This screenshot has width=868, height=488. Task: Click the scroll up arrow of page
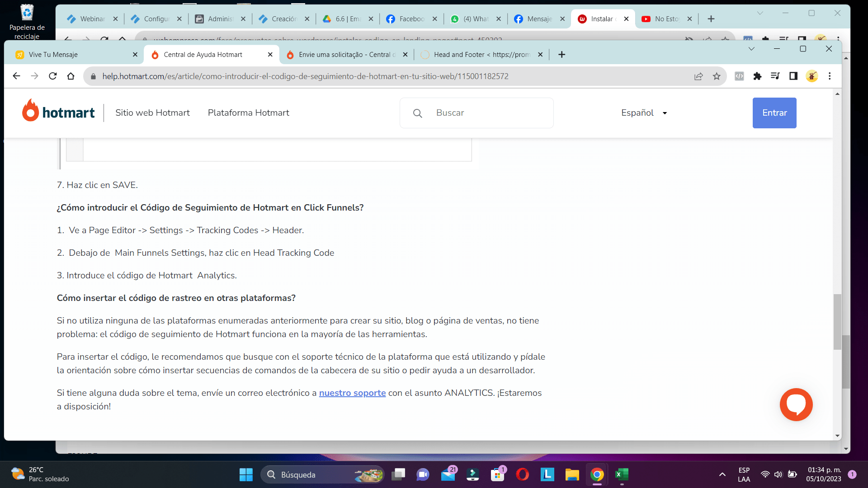pos(837,94)
